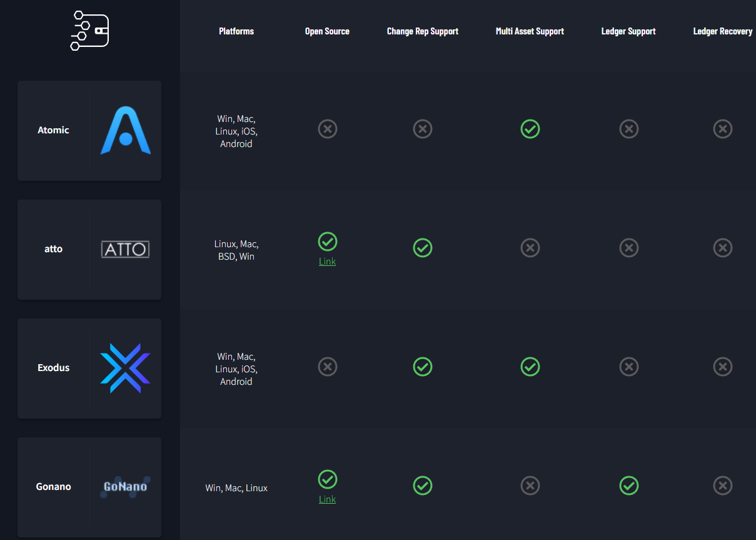Screen dimensions: 756x540
Task: Select the Gonano wallet name
Action: point(53,487)
